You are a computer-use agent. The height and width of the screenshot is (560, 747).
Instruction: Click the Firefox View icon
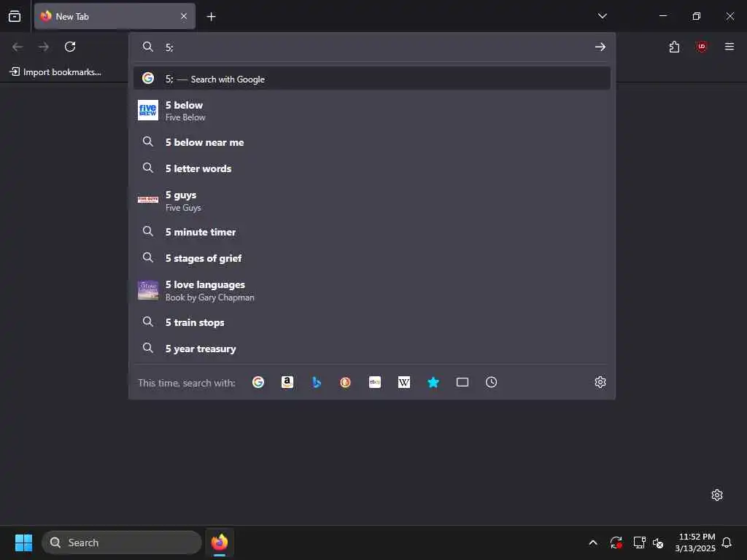point(15,16)
